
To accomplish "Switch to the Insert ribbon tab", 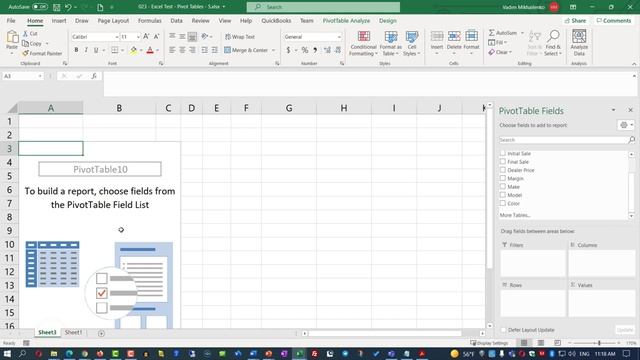I will [x=59, y=20].
